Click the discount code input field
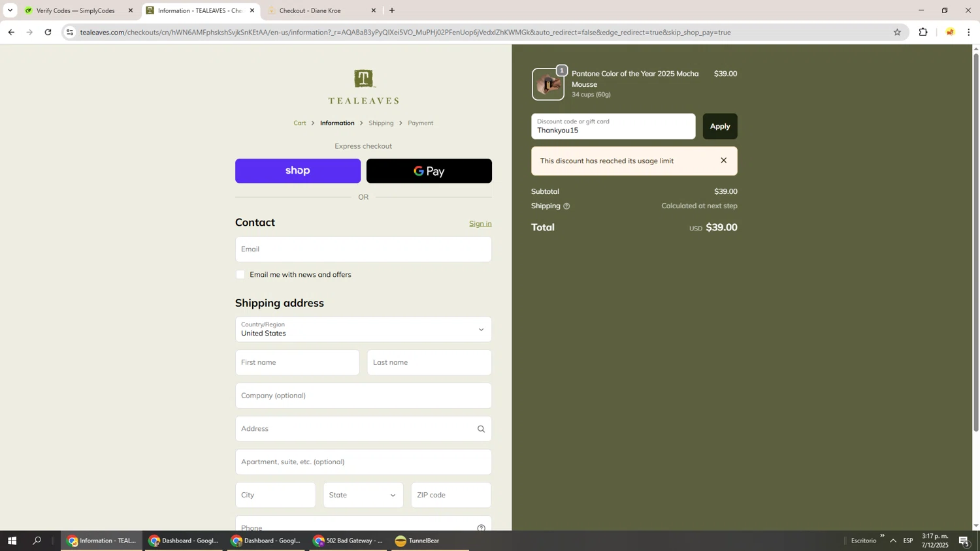This screenshot has width=980, height=551. click(613, 126)
